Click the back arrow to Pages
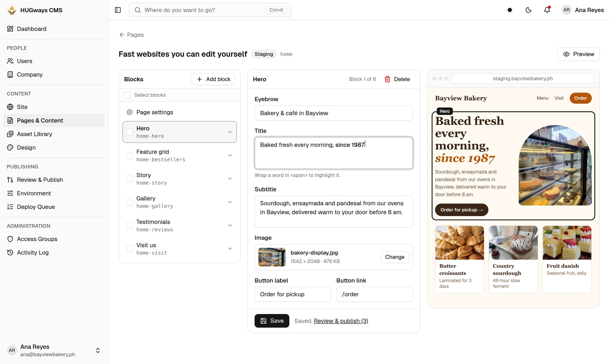The height and width of the screenshot is (364, 610). coord(122,35)
